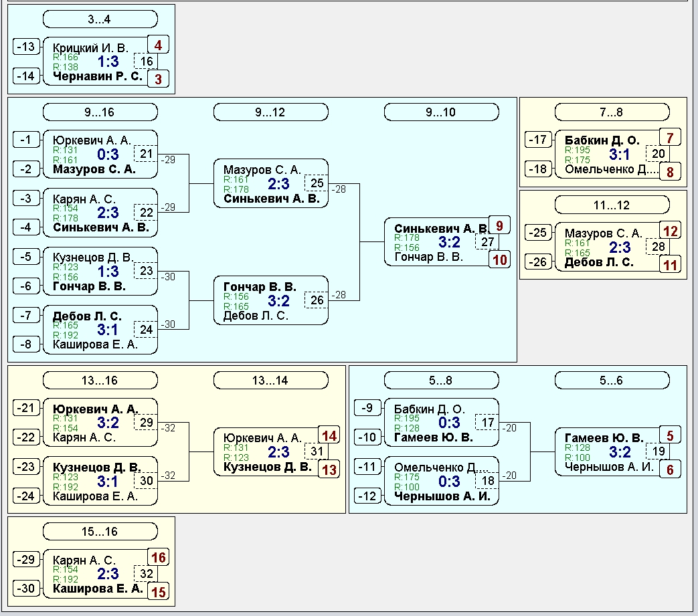
Task: Select the -26 source box
Action: click(538, 262)
